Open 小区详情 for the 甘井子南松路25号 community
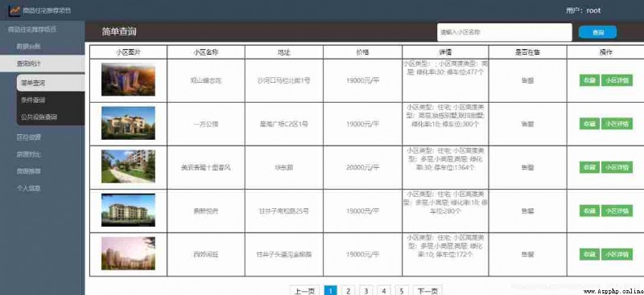644x295 pixels. [x=617, y=211]
